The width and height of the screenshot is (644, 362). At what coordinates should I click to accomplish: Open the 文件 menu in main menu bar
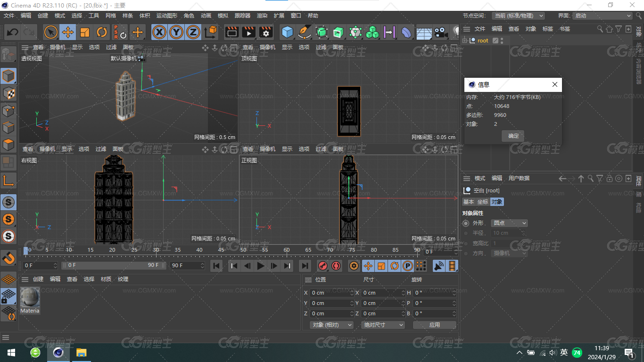(9, 16)
